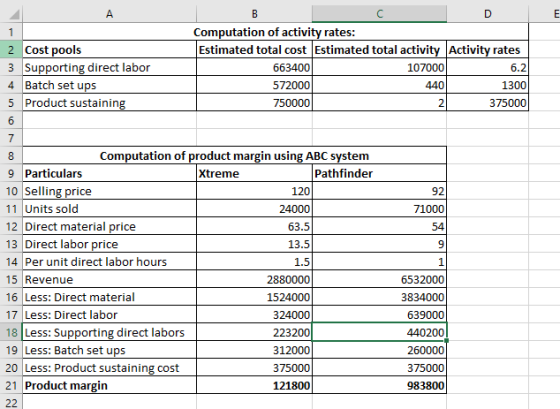Select the cell with value 3834000
The height and width of the screenshot is (409, 560).
379,297
